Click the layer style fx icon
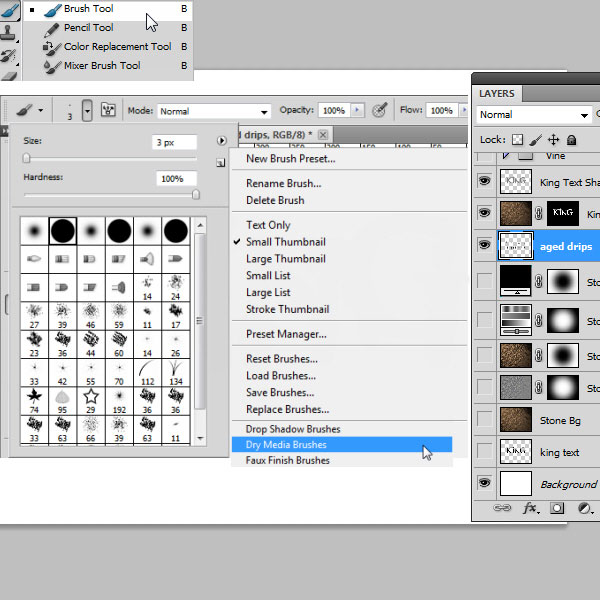 (531, 508)
